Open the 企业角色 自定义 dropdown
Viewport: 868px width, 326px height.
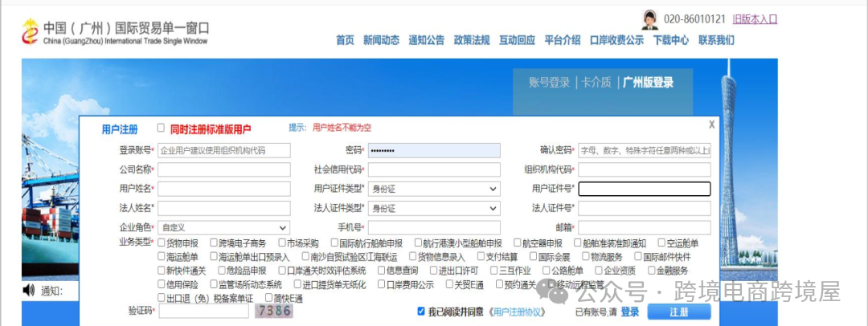click(x=223, y=227)
